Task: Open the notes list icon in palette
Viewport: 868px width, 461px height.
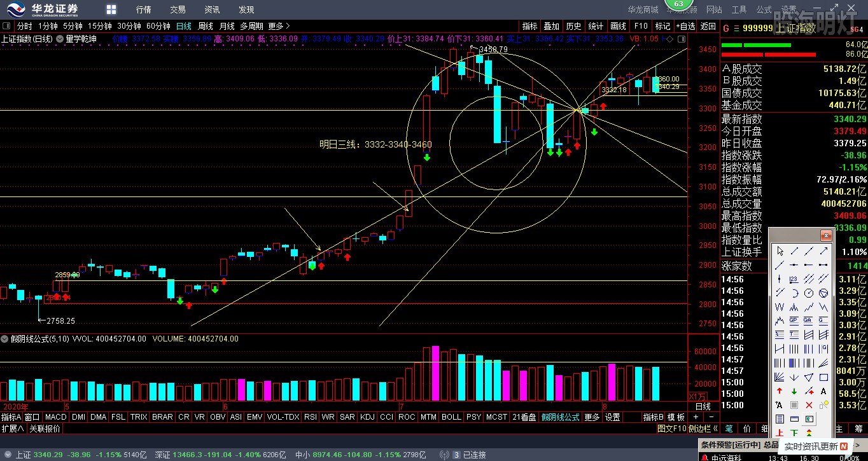Action: tap(780, 419)
